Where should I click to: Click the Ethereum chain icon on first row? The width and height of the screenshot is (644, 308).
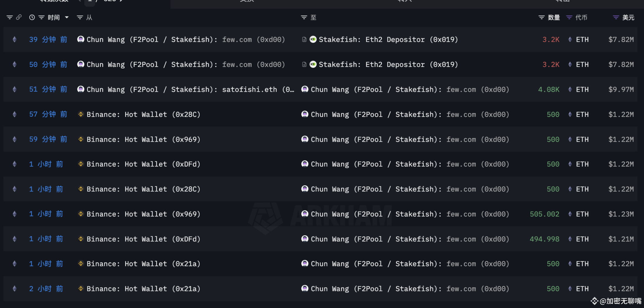click(x=14, y=39)
